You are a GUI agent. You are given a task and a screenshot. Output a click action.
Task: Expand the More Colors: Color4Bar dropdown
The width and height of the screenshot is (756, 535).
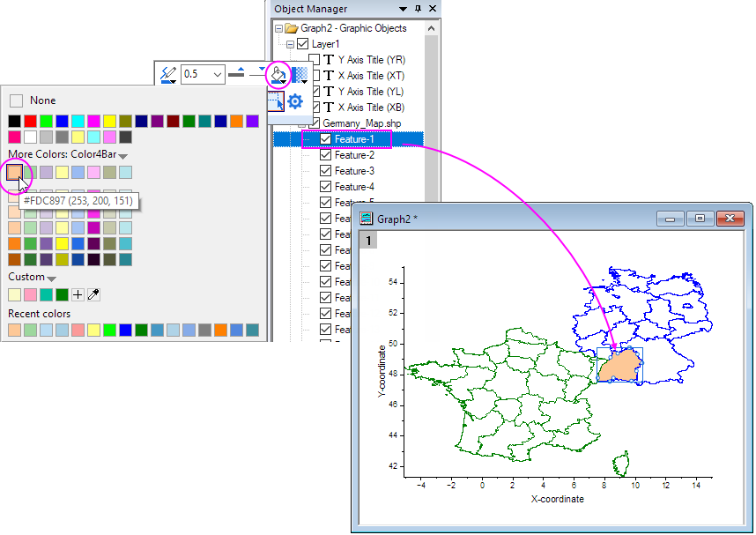(x=122, y=155)
